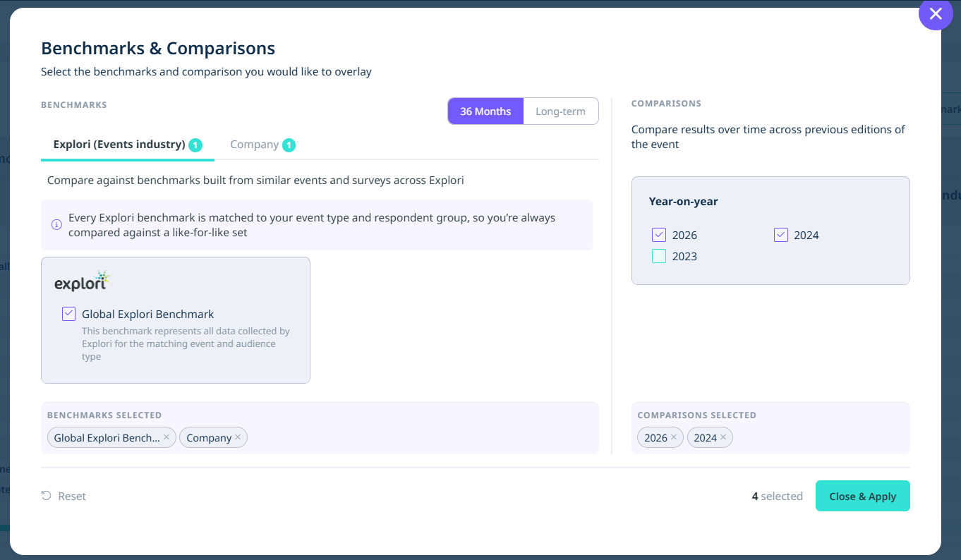Screen dimensions: 961x560
Task: Choose the 36 Months period option
Action: tap(485, 111)
